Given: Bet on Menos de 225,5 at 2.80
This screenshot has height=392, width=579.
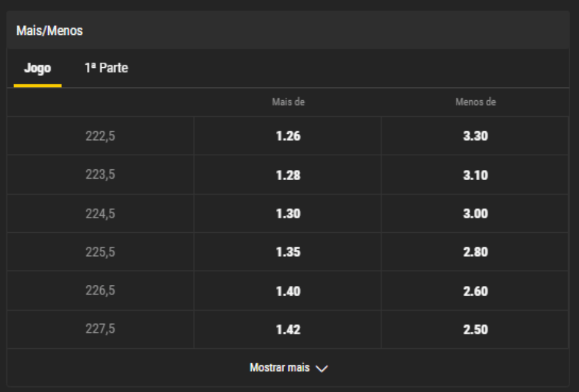Looking at the screenshot, I should point(475,252).
